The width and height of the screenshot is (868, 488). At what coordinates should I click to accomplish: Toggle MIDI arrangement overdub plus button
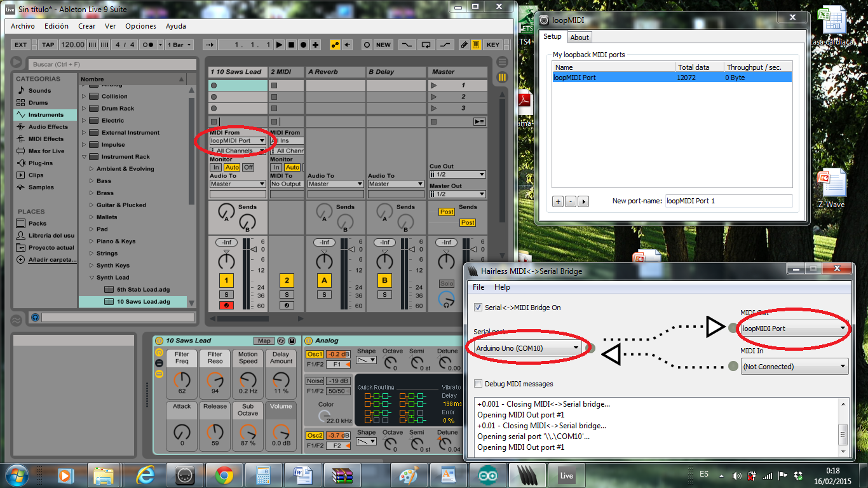click(x=316, y=45)
